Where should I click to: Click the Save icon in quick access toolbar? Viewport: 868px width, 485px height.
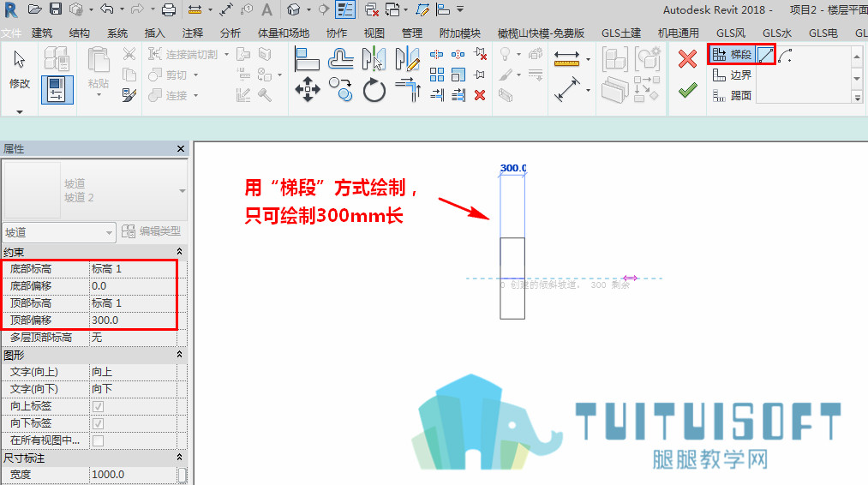[56, 9]
